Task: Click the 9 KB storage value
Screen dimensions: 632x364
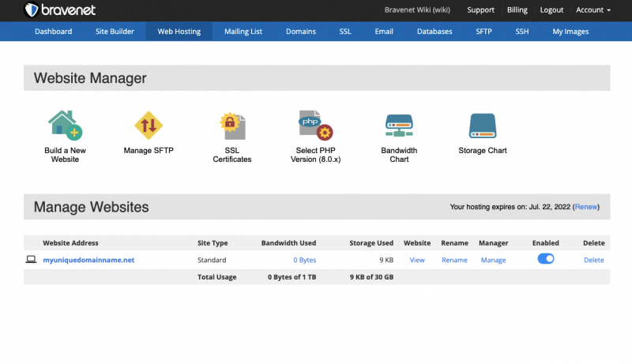Action: click(386, 260)
